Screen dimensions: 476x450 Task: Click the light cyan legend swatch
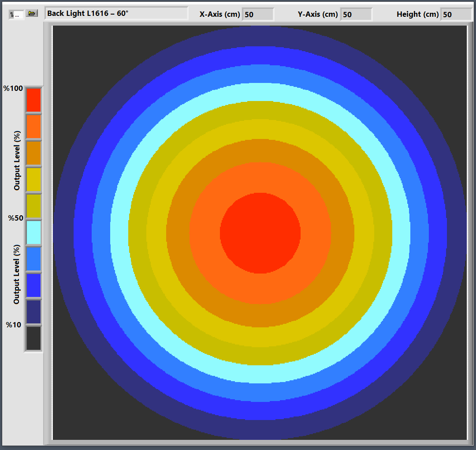33,232
